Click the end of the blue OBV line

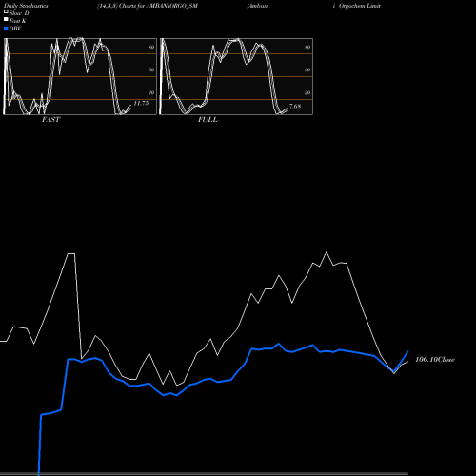(x=408, y=351)
